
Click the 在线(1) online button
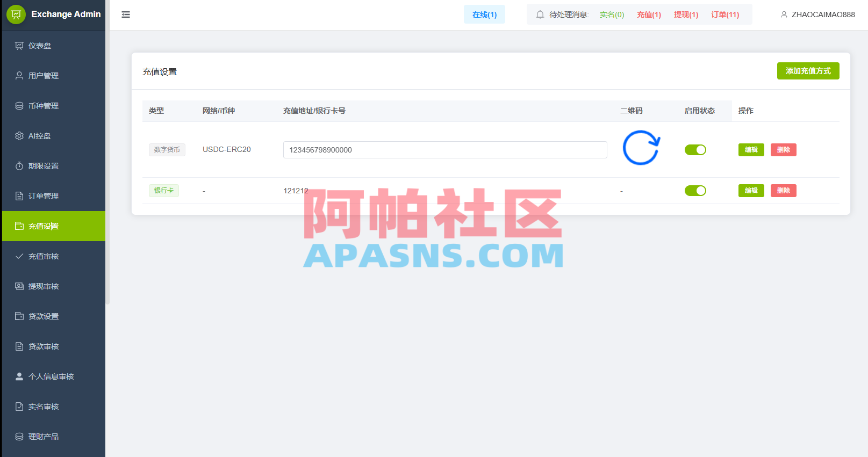484,14
